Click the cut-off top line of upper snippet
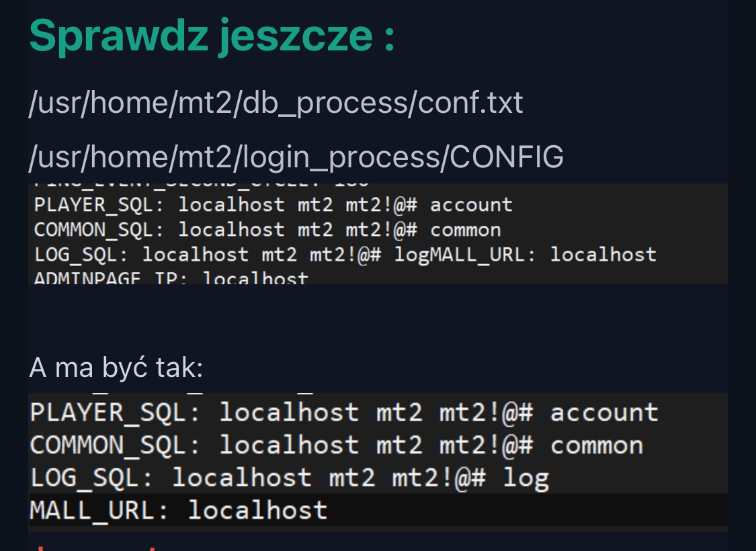 click(x=202, y=183)
